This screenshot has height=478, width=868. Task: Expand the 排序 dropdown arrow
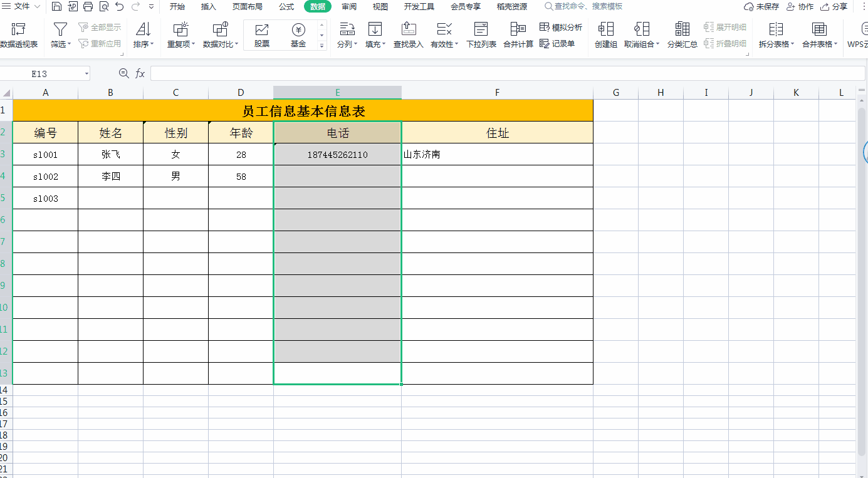click(x=152, y=44)
